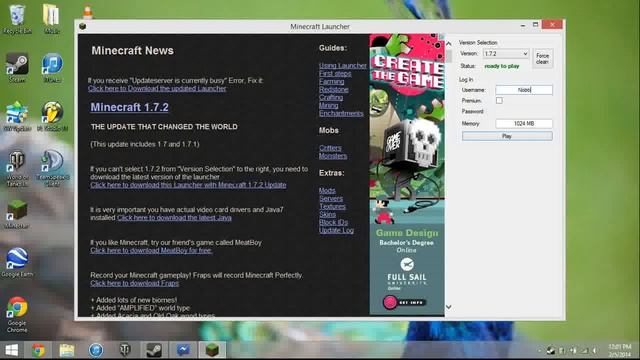Launch Chrome from the taskbar

click(38, 350)
